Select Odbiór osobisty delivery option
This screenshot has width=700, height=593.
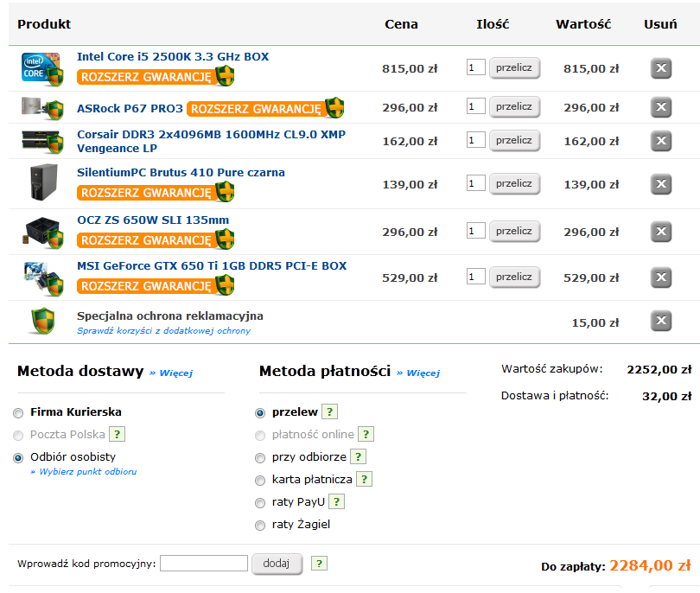click(x=18, y=457)
